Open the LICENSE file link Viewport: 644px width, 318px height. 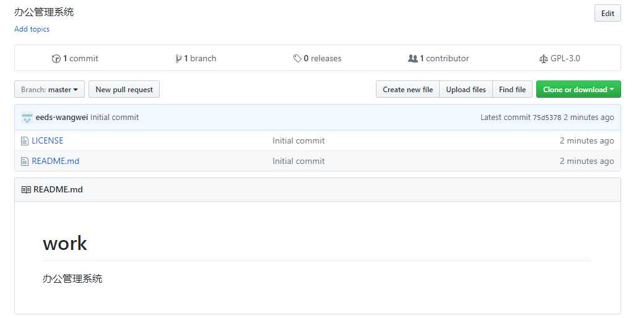(48, 141)
